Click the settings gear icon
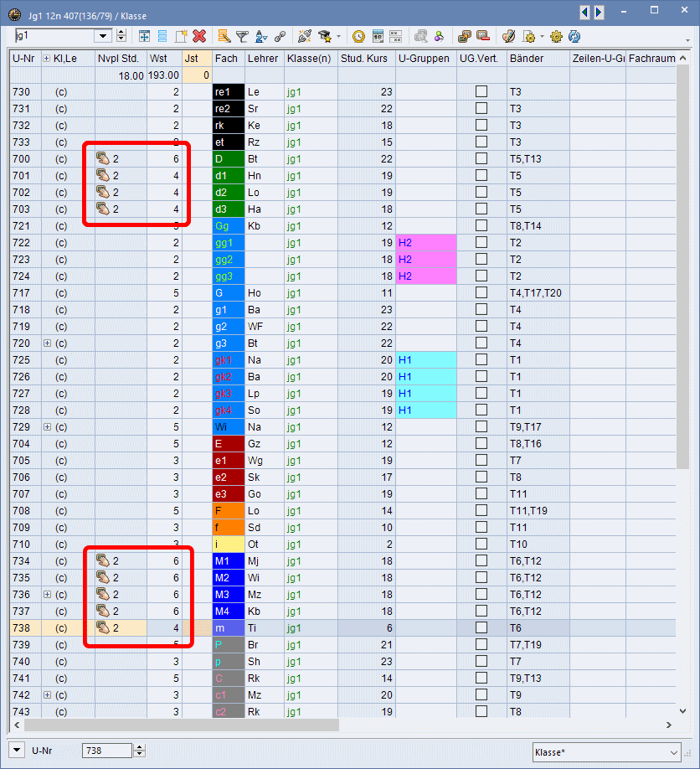 (556, 36)
